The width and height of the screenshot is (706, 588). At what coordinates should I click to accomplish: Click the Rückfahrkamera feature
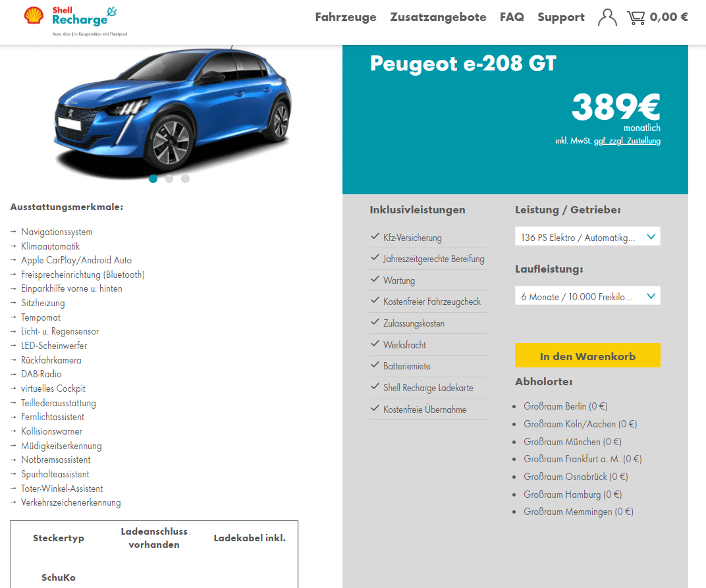tap(51, 360)
